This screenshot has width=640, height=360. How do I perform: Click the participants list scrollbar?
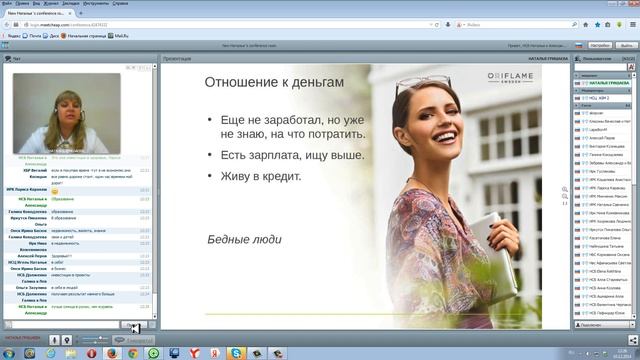(x=633, y=196)
